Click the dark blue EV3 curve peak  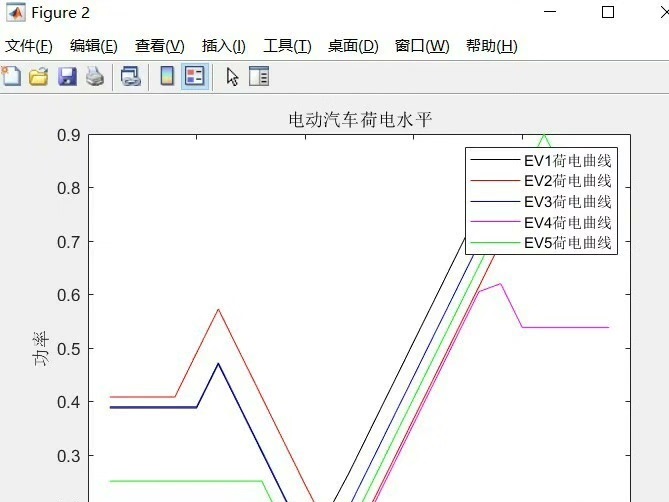(218, 364)
